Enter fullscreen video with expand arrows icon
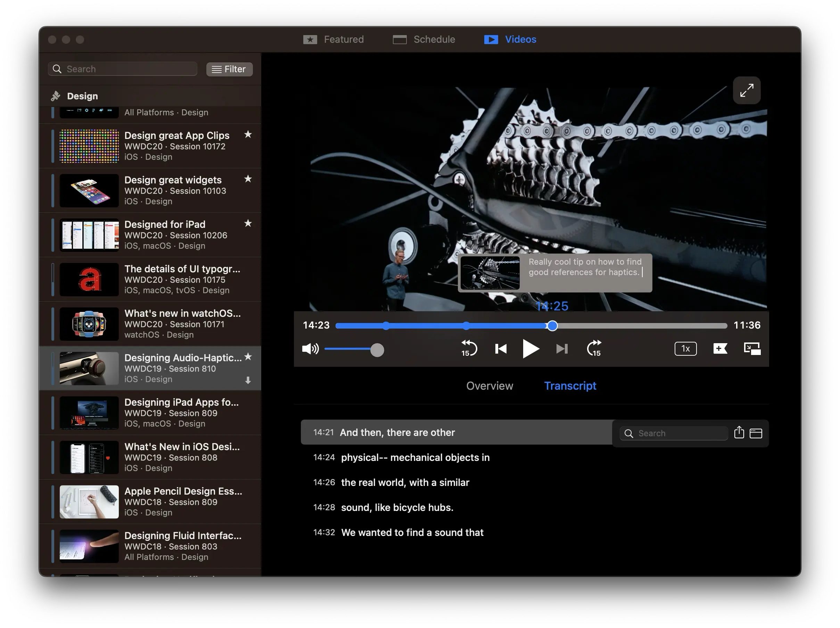The height and width of the screenshot is (628, 840). [x=747, y=90]
